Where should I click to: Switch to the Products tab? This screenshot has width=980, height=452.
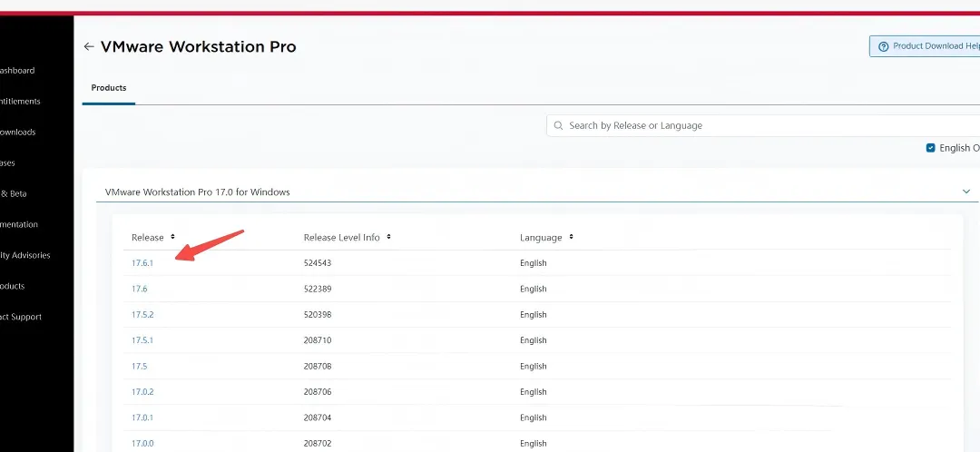point(109,88)
